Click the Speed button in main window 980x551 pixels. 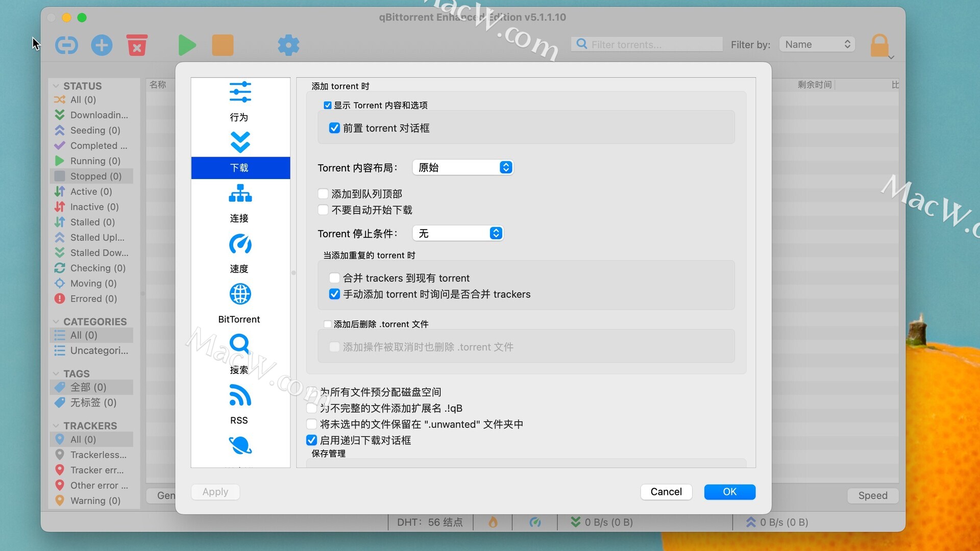873,495
